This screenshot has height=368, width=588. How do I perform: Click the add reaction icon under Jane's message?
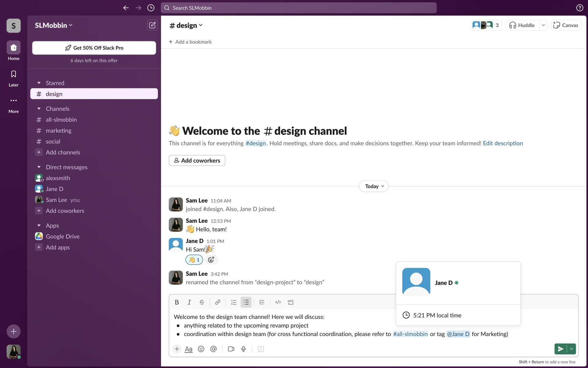tap(211, 260)
